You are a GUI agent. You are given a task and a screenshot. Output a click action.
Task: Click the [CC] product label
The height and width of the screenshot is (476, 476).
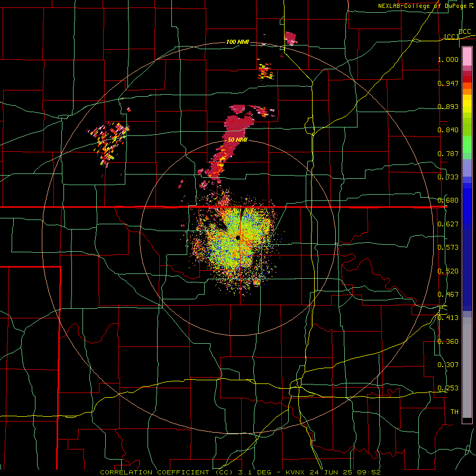(x=452, y=36)
